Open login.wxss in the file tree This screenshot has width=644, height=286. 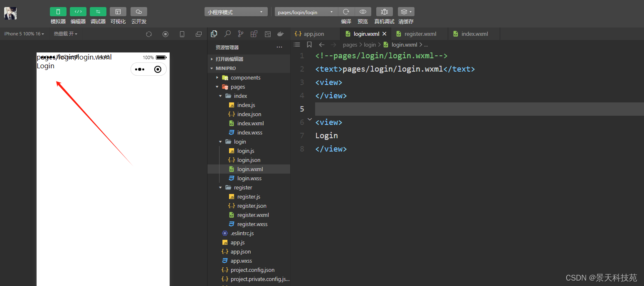pyautogui.click(x=249, y=178)
